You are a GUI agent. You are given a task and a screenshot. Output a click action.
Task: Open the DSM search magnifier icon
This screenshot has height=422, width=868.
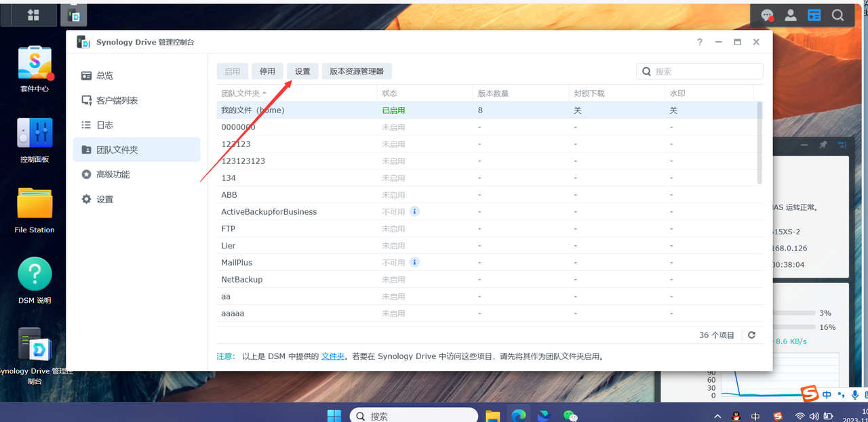pos(837,15)
